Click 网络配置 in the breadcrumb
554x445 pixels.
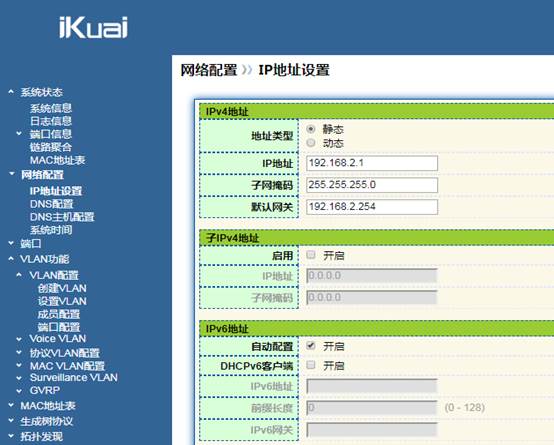(209, 70)
